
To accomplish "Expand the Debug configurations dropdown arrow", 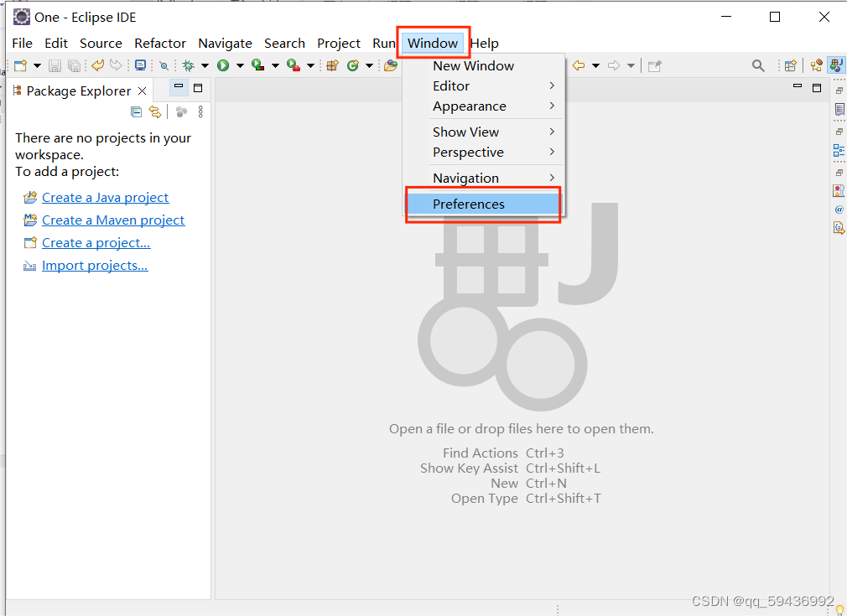I will pyautogui.click(x=205, y=66).
